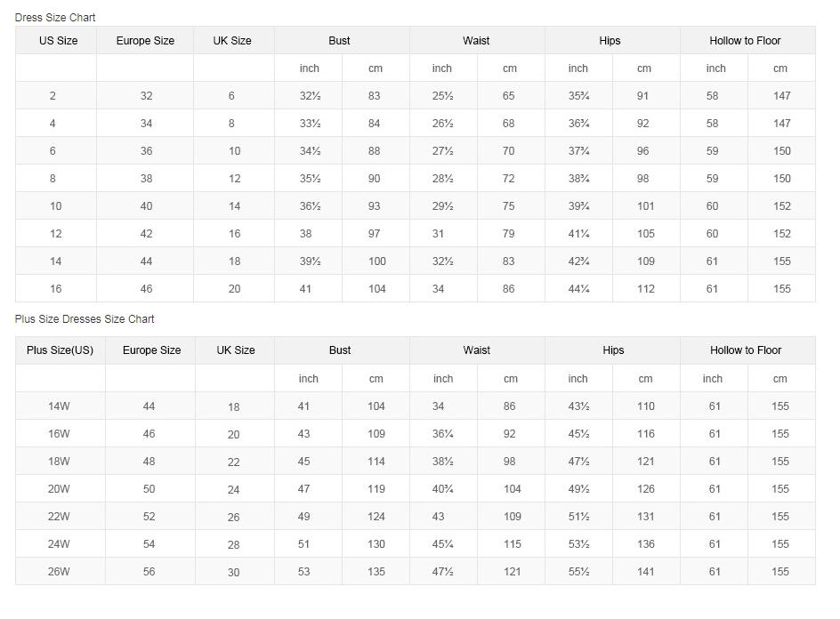
Task: Click the UK Size header in plus chart
Action: coord(236,350)
